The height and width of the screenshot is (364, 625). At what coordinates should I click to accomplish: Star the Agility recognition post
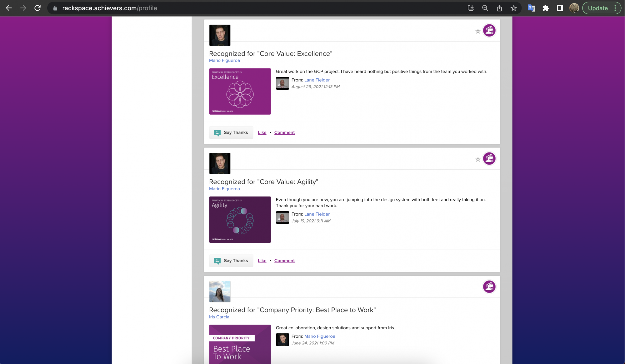[477, 159]
